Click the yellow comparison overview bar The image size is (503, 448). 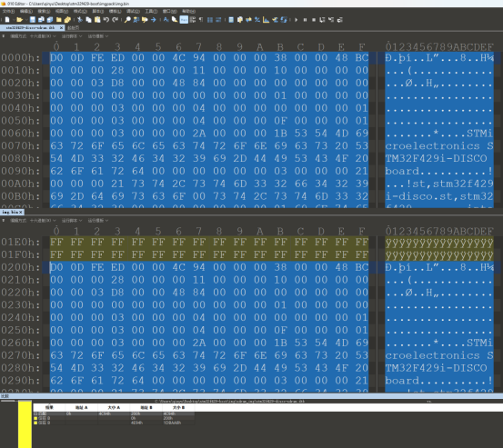coord(25,424)
